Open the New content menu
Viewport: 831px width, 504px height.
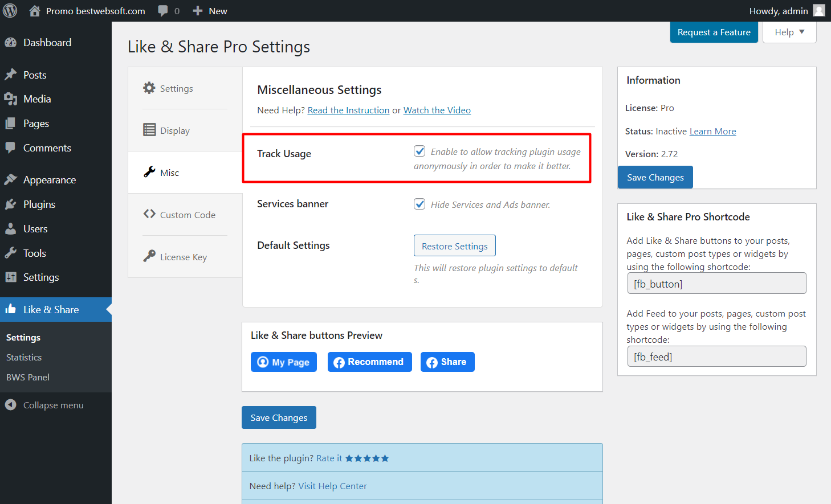210,11
